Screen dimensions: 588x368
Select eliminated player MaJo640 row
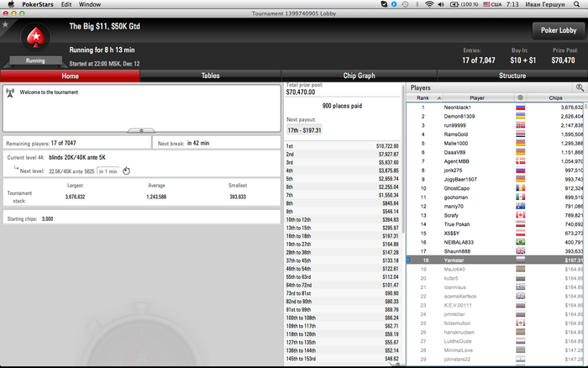tap(495, 270)
